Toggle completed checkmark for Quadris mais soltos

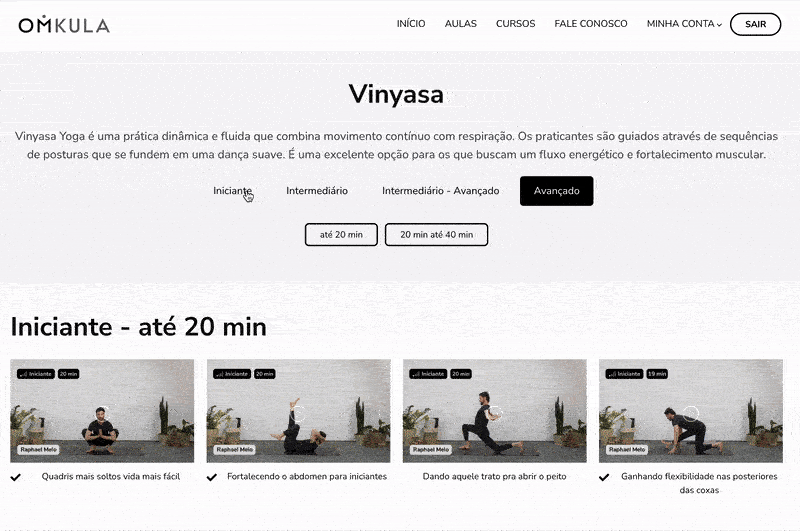pos(16,477)
